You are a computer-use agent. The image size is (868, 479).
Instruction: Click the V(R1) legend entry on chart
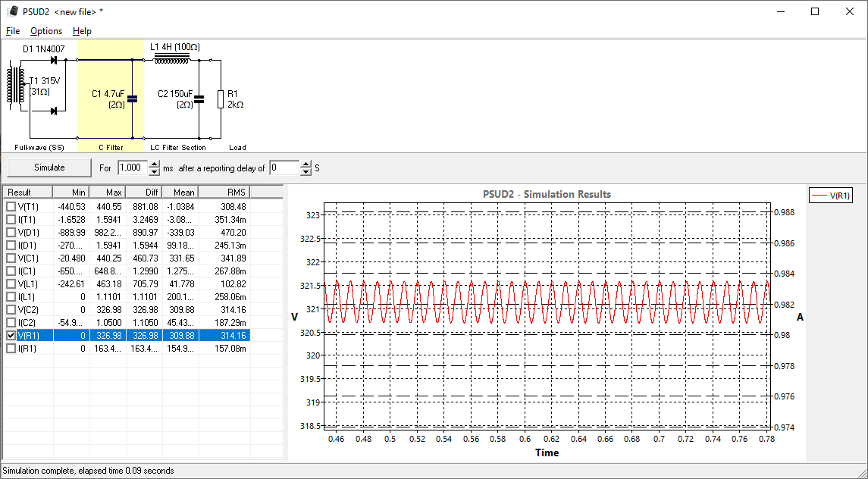click(x=830, y=195)
